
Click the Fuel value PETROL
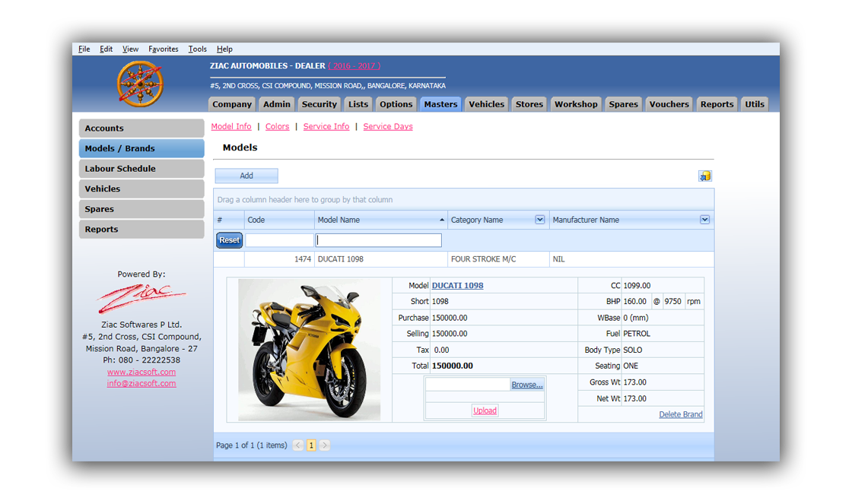[637, 334]
